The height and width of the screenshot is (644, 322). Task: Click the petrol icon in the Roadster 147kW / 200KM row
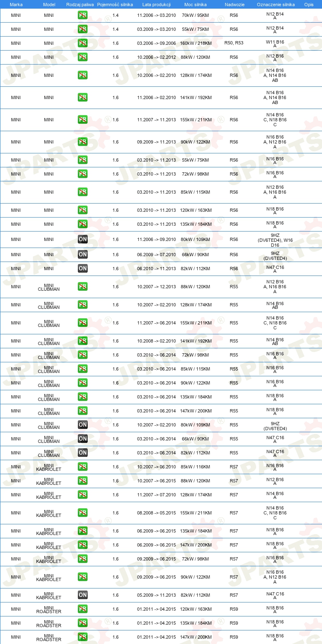tap(82, 637)
